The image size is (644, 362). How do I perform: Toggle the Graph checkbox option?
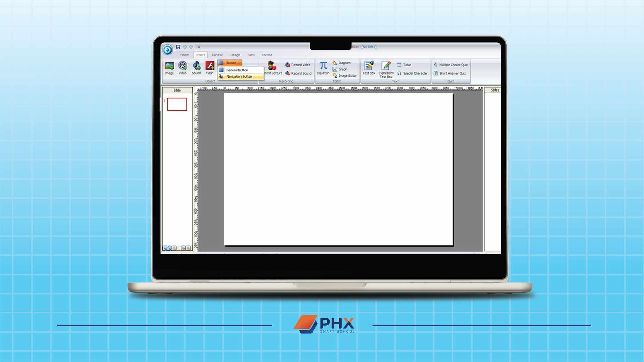[x=340, y=70]
